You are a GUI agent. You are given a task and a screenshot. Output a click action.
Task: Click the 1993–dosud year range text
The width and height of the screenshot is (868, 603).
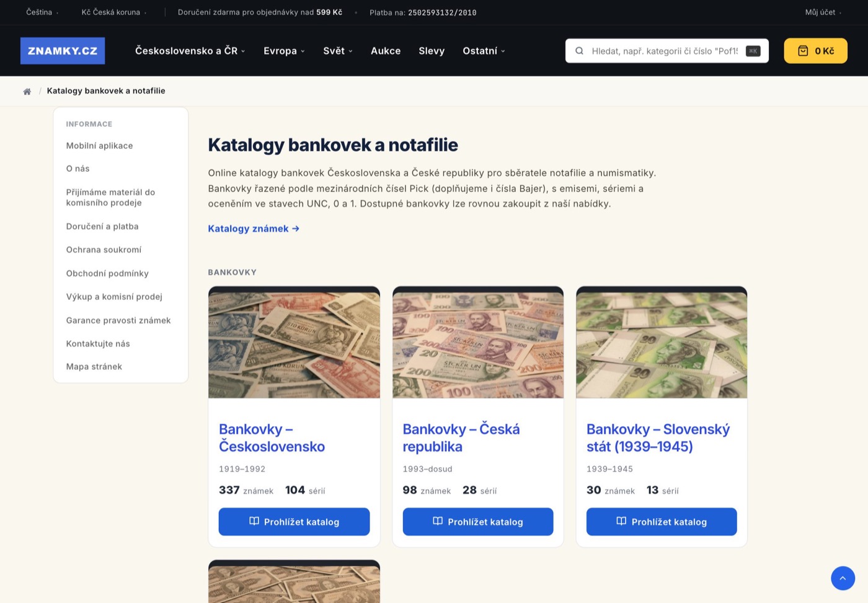tap(427, 469)
